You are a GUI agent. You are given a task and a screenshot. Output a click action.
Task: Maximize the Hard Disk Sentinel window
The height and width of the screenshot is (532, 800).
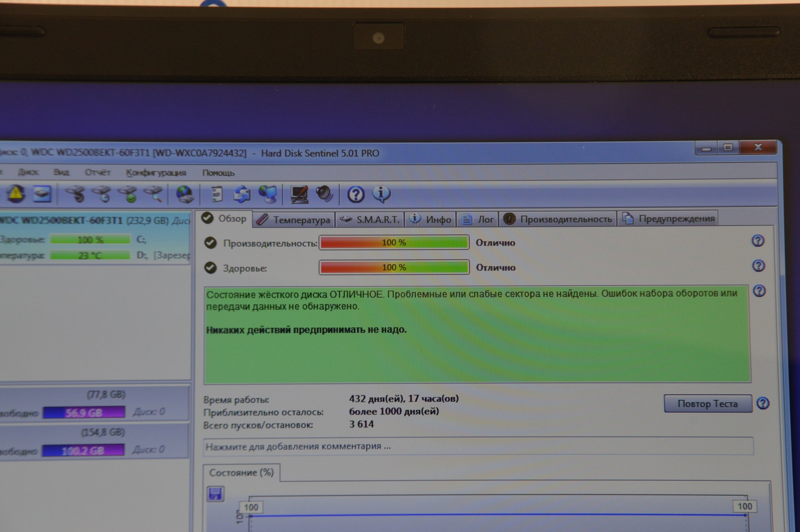pos(728,147)
